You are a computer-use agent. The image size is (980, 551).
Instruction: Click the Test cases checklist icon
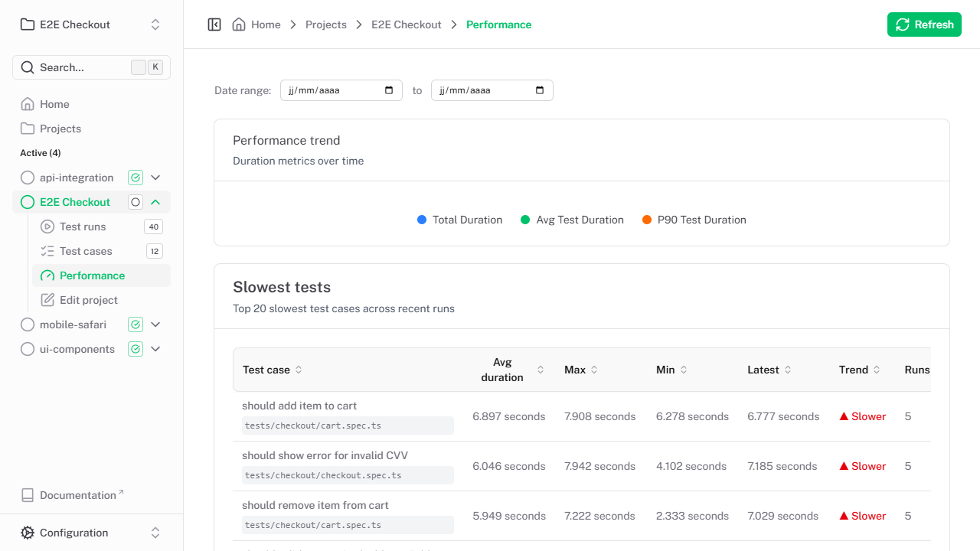47,251
